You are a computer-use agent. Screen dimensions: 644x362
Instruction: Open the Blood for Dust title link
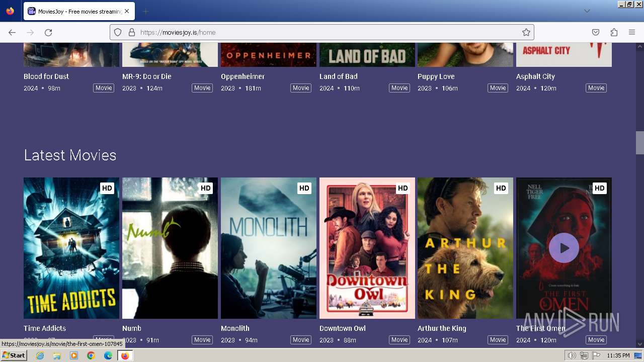(46, 76)
